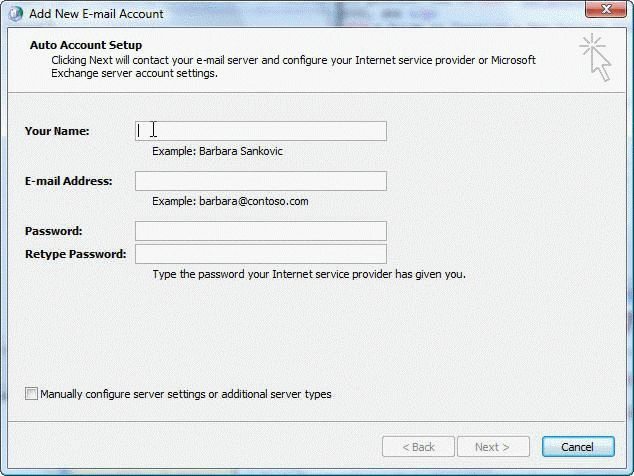634x476 pixels.
Task: Click the 'Clicking Next will contact' description text
Action: pos(293,67)
